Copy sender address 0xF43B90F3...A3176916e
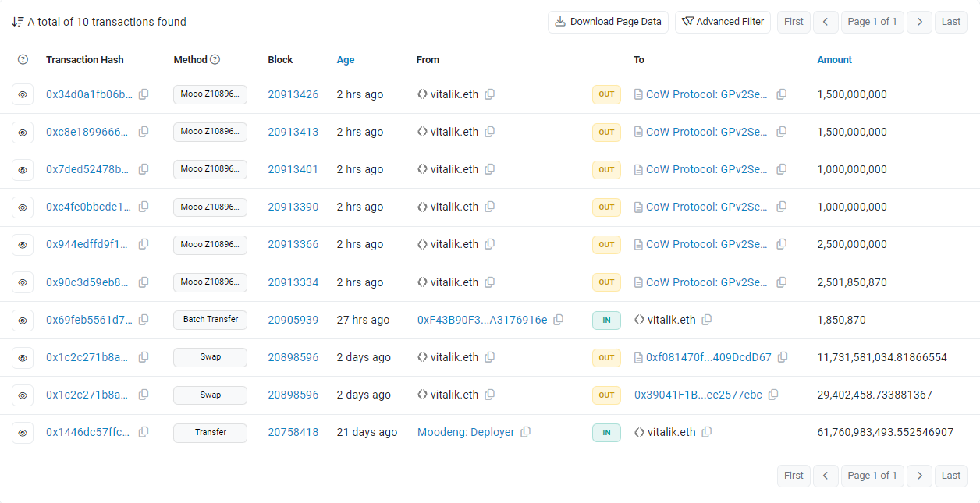Viewport: 980px width, 503px height. click(x=559, y=320)
